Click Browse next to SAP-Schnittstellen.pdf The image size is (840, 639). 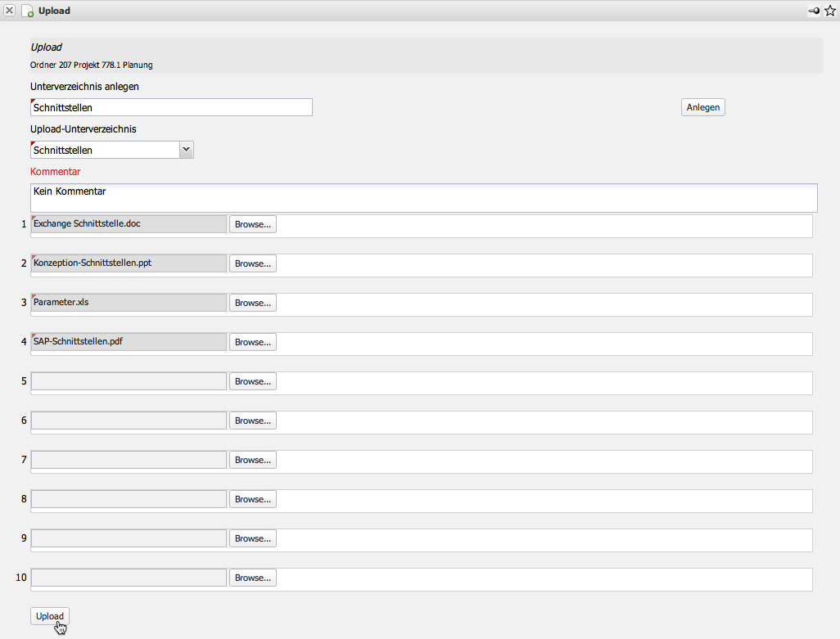[x=252, y=342]
